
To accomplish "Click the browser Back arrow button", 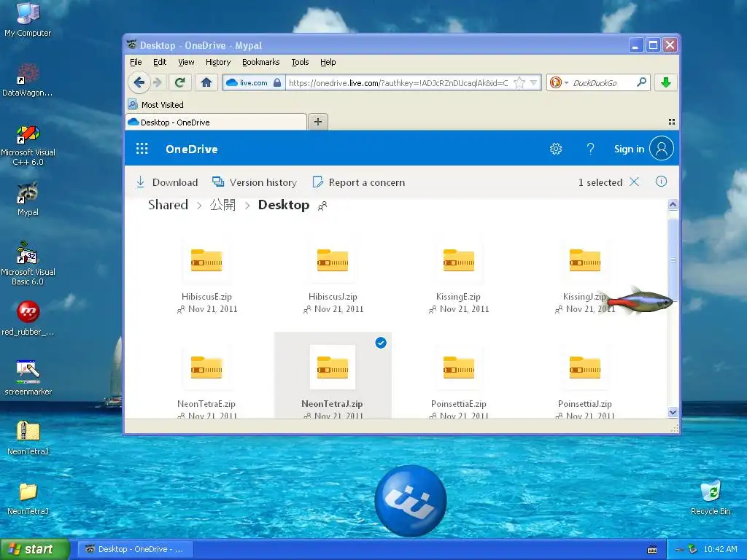I will click(139, 82).
